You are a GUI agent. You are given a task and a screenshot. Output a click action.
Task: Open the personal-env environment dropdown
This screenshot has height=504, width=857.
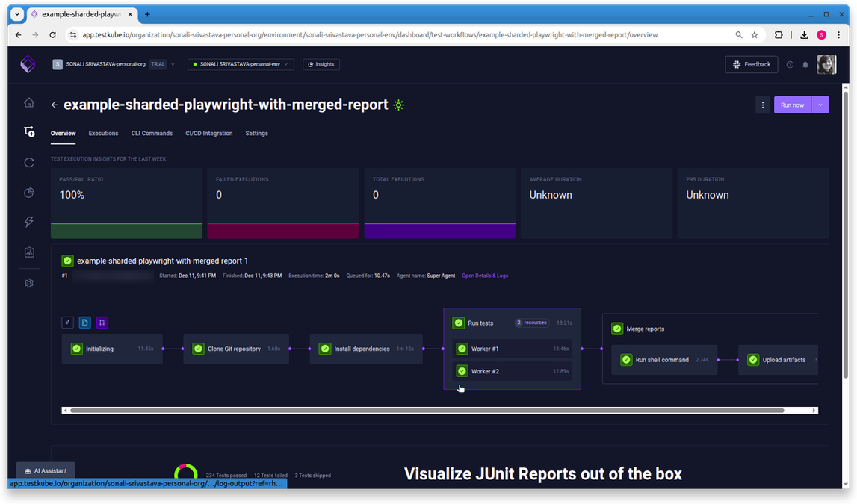(241, 64)
